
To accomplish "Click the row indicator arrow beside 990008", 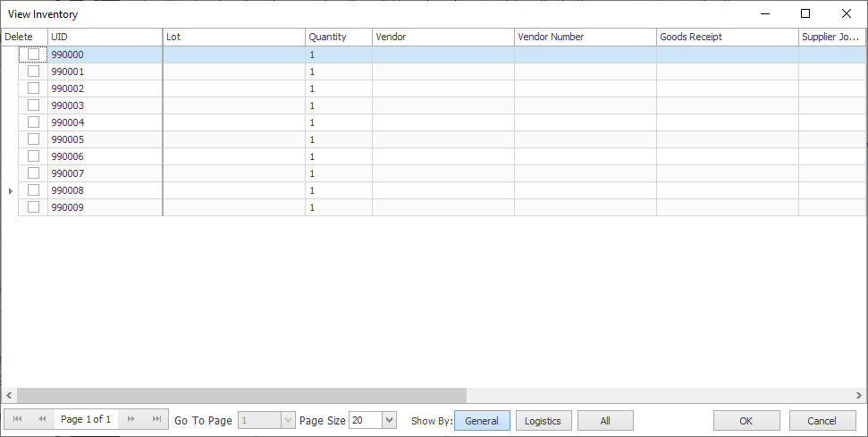I will (10, 190).
